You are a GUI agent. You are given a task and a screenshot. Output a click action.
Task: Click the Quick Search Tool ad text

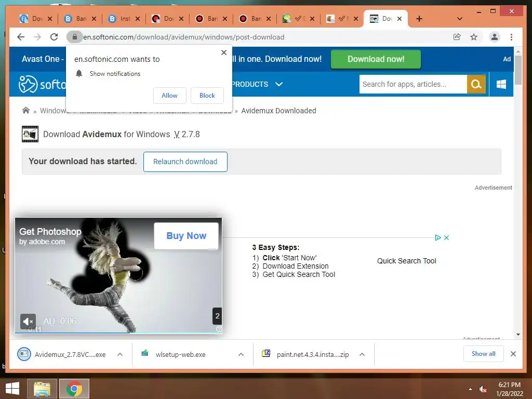tap(406, 261)
